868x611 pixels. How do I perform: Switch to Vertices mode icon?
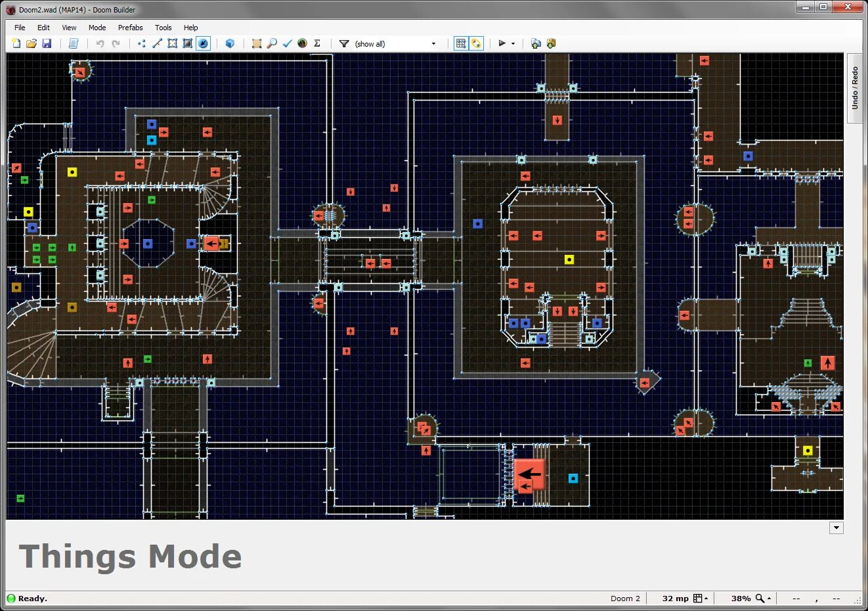pos(142,43)
